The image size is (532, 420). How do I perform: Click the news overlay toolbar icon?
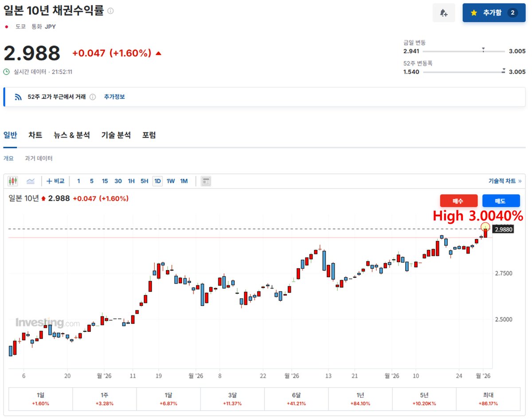point(206,181)
